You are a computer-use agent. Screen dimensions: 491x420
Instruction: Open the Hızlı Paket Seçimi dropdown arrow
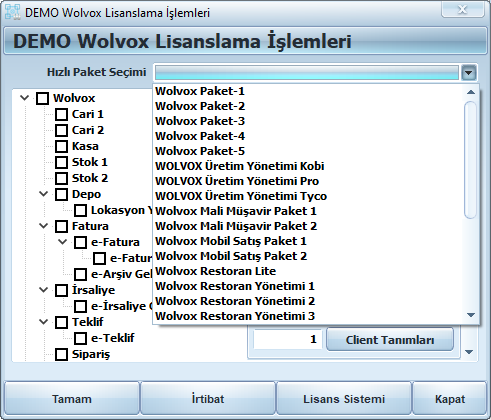coord(469,72)
